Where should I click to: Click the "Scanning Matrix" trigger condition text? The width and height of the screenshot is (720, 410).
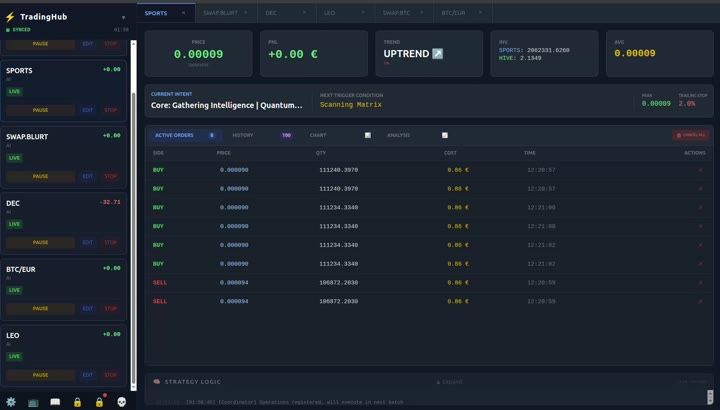(x=351, y=105)
